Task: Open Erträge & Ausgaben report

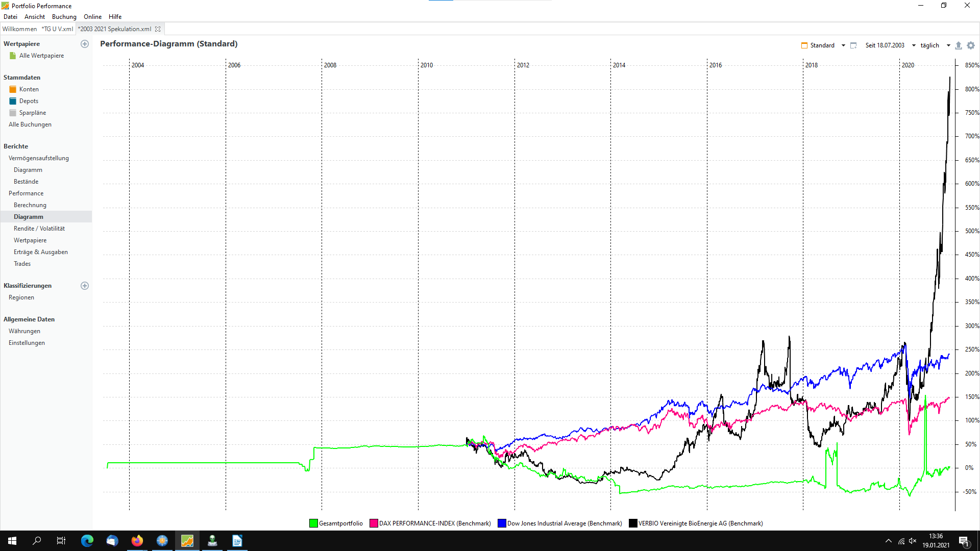Action: point(40,252)
